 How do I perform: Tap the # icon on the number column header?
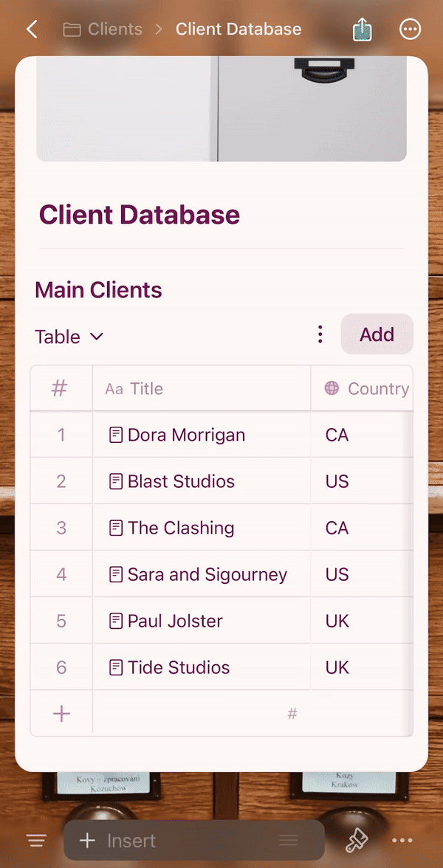pos(60,388)
